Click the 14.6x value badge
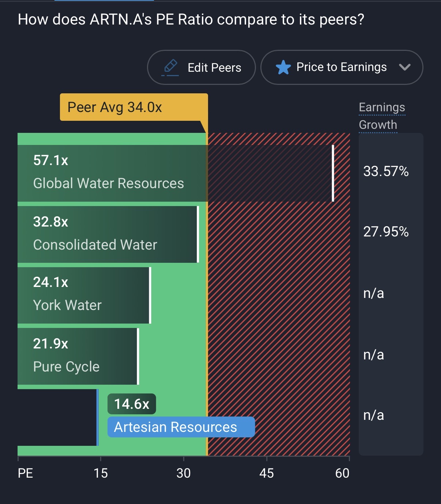This screenshot has height=504, width=441. 132,404
